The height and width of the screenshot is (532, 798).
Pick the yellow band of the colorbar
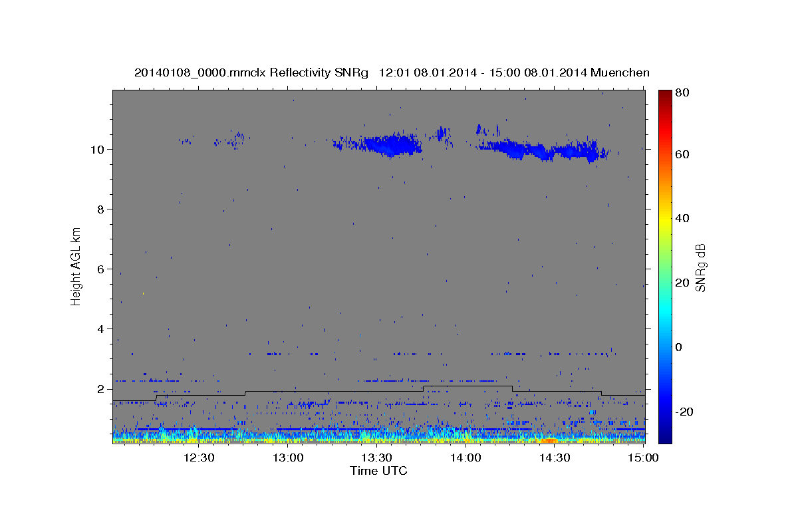coord(664,221)
